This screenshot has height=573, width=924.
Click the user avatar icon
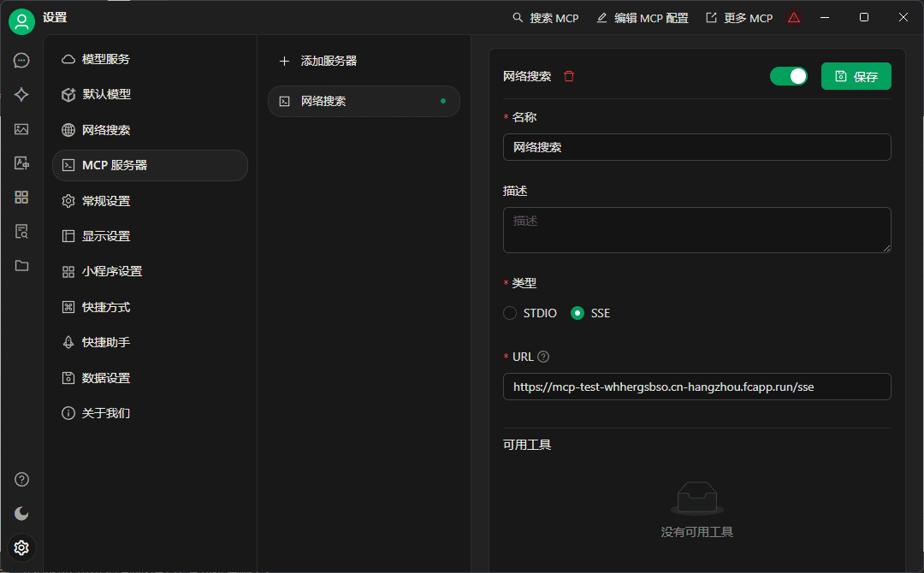click(x=21, y=21)
